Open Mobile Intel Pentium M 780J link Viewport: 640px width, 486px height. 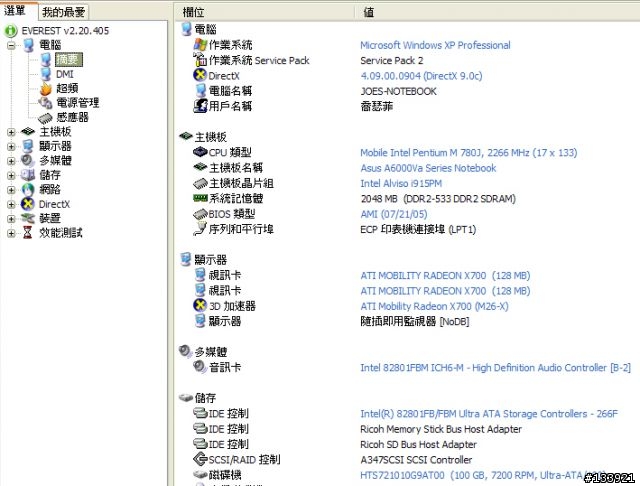pyautogui.click(x=469, y=153)
